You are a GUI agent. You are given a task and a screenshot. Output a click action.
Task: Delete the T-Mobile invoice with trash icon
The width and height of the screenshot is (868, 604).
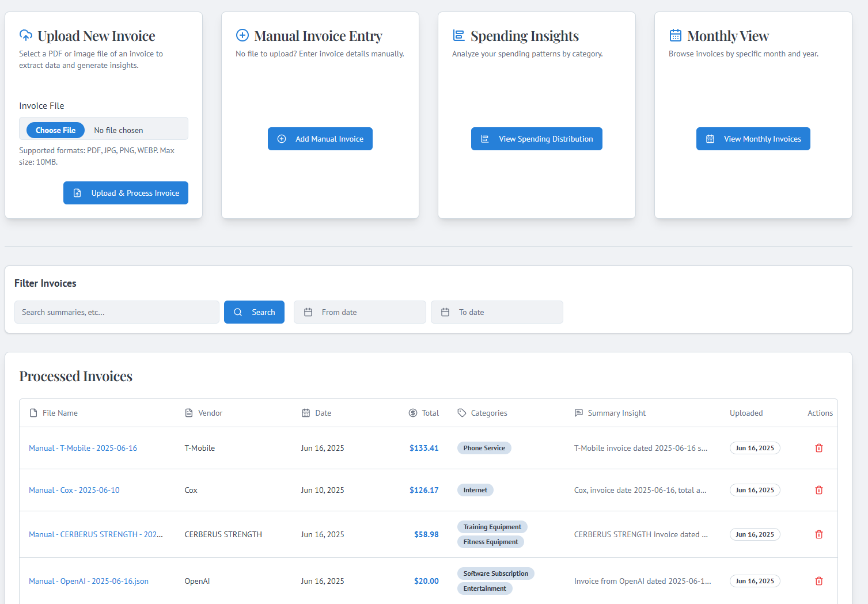coord(819,448)
